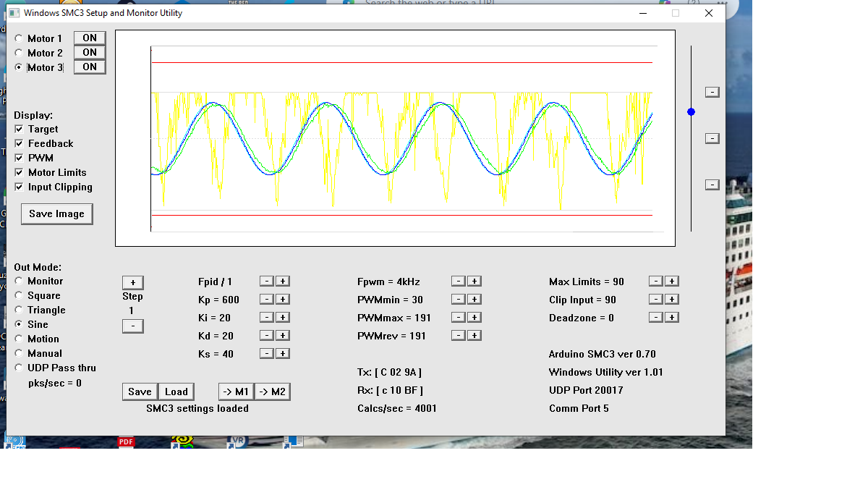The height and width of the screenshot is (495, 868).
Task: Choose Square output mode
Action: [19, 295]
